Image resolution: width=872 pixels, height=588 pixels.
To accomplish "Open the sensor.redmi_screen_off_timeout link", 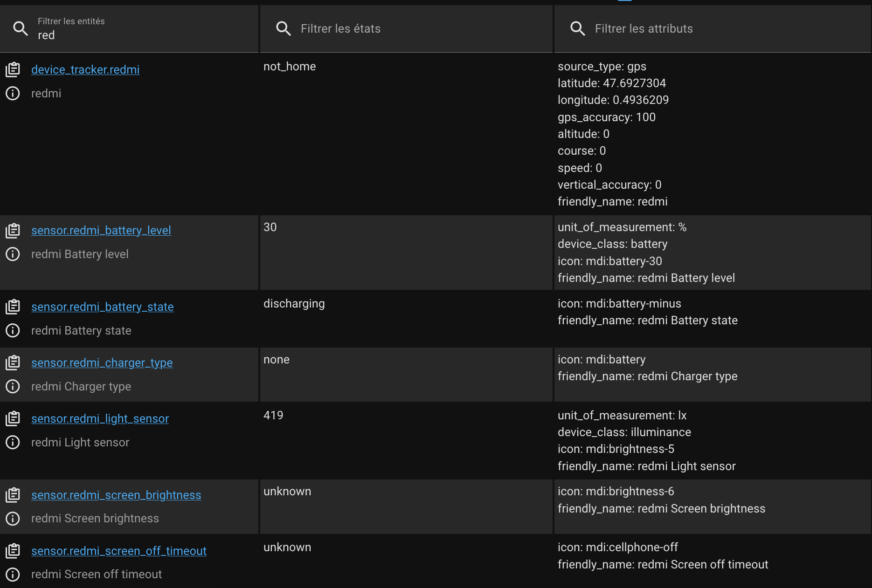I will pyautogui.click(x=119, y=551).
